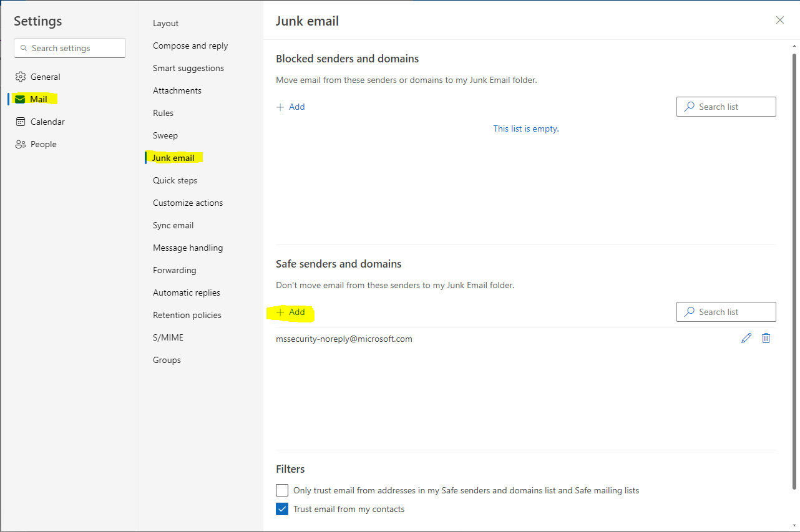The image size is (800, 532).
Task: Open Automatic replies settings
Action: coord(187,293)
